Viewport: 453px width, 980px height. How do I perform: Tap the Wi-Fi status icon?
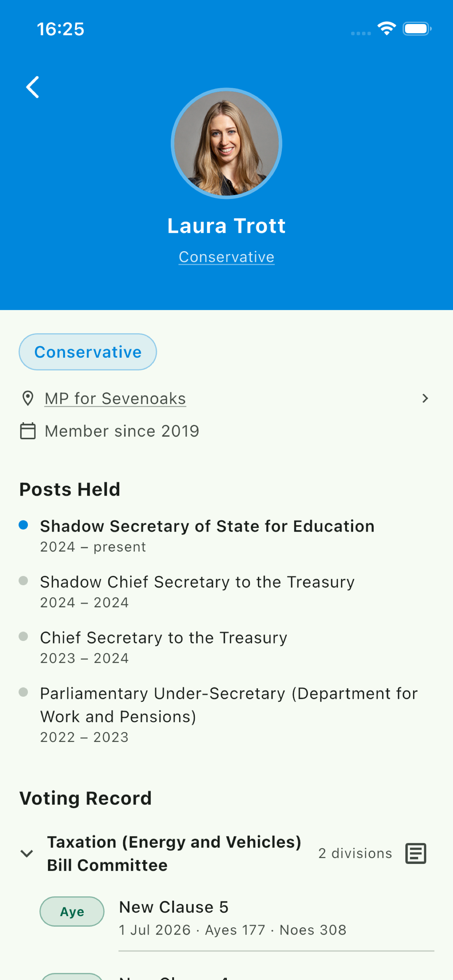(386, 29)
